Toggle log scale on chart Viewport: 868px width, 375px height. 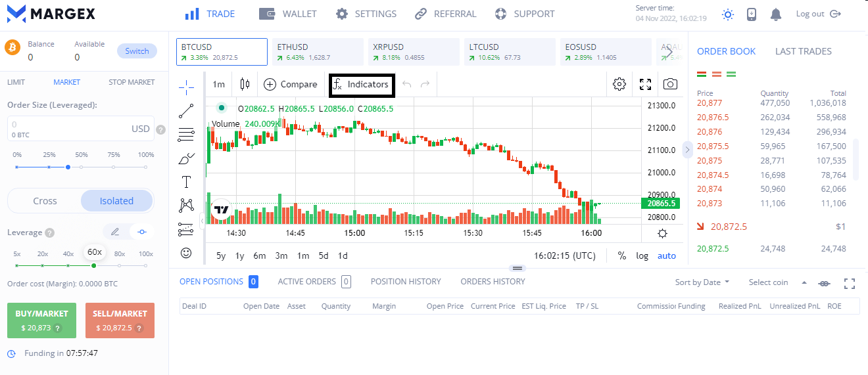coord(642,255)
